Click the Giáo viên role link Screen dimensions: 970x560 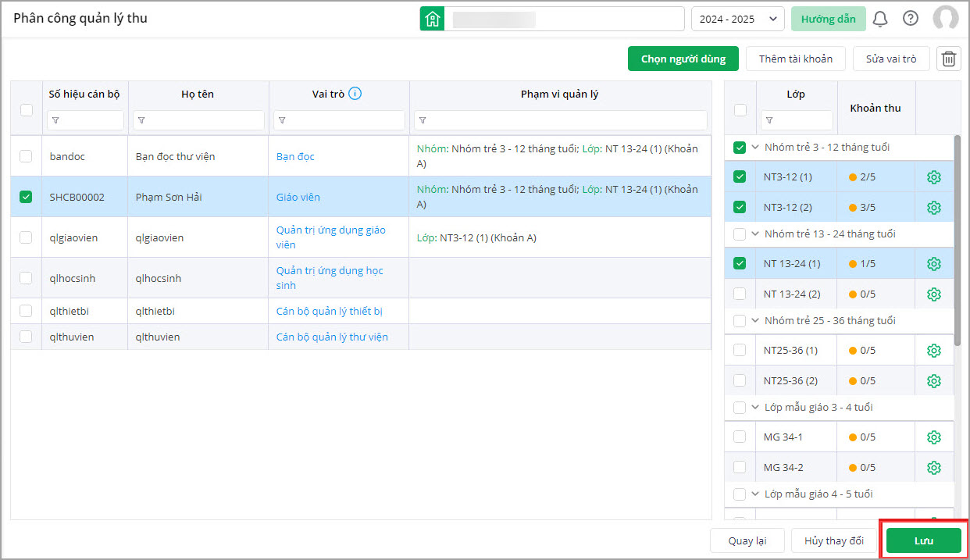[298, 198]
